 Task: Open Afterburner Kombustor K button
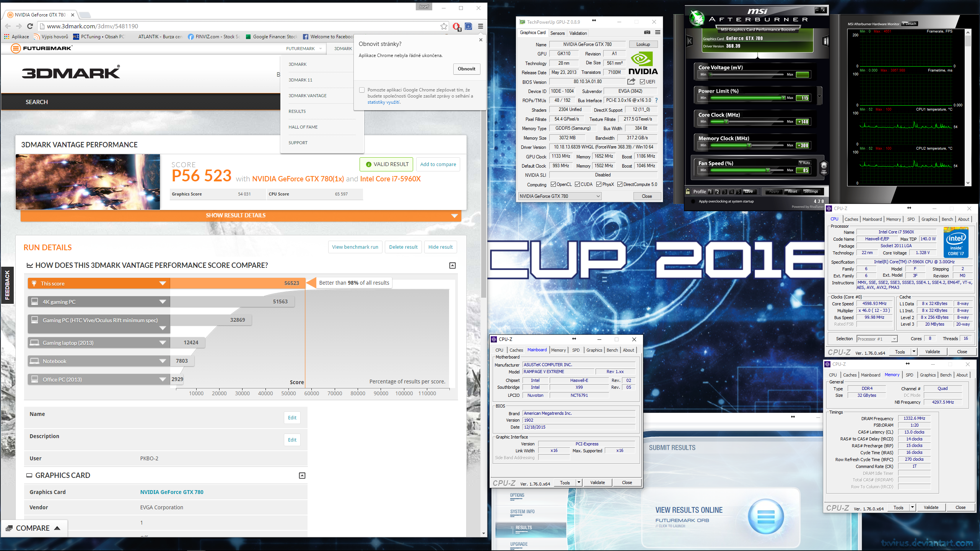pos(690,41)
